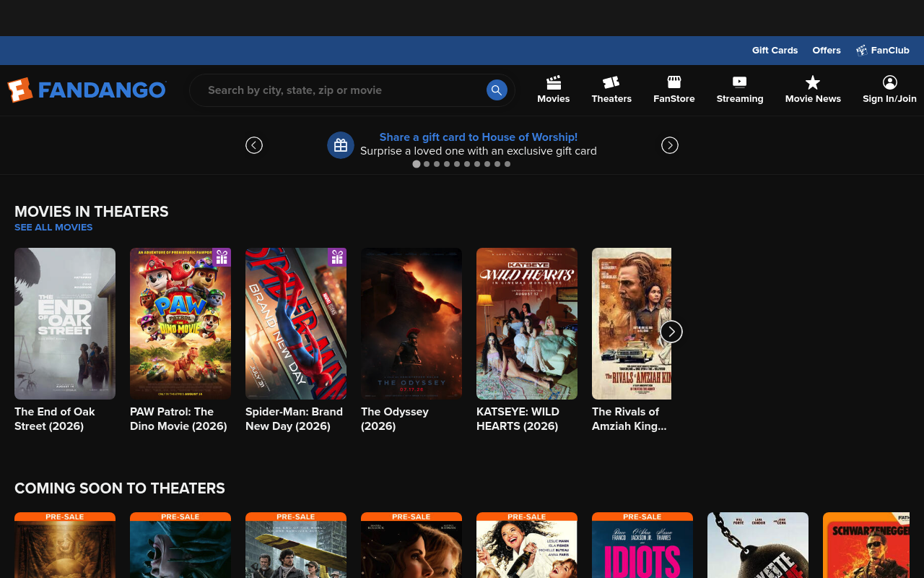
Task: Open the Offers link
Action: [827, 51]
